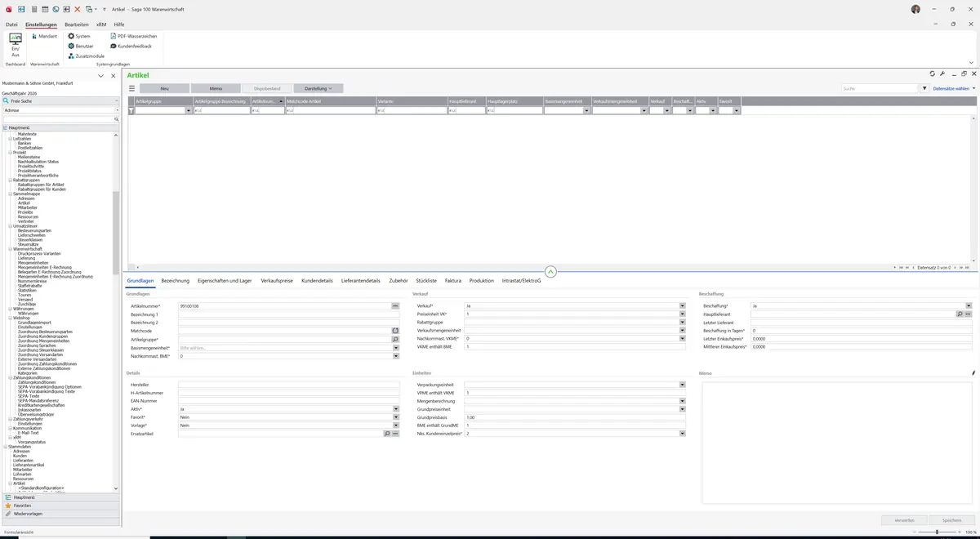
Task: Open the Beschaffung* dropdown
Action: (x=969, y=305)
